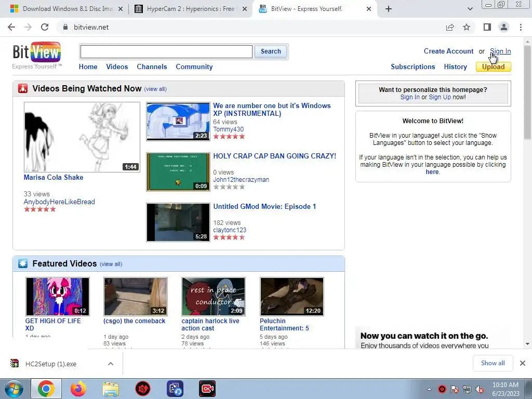The width and height of the screenshot is (532, 399).
Task: Click the red gear taskbar icon
Action: pos(143,389)
